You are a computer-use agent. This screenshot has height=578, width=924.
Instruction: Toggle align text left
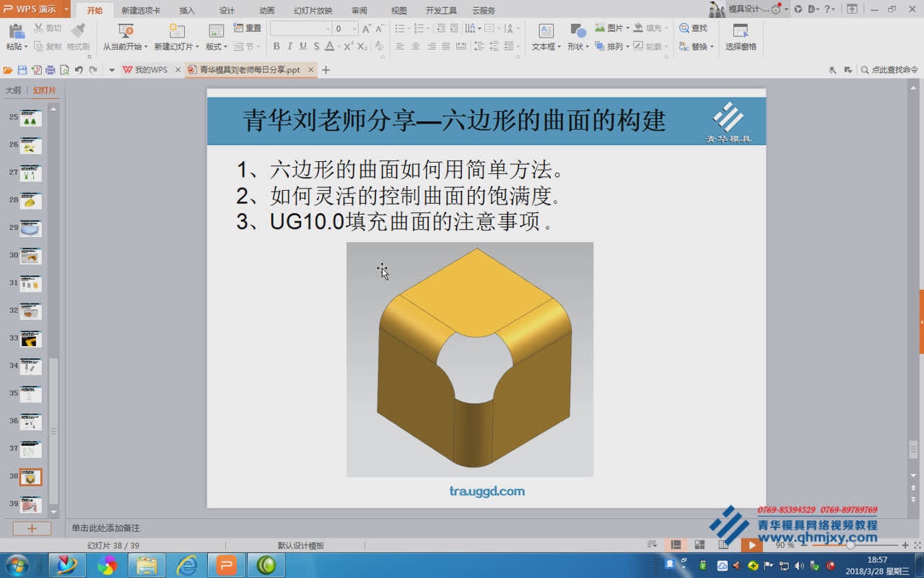400,46
